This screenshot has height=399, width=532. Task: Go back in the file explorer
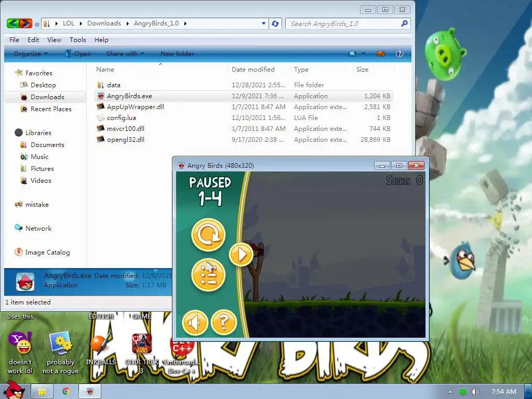[x=13, y=23]
